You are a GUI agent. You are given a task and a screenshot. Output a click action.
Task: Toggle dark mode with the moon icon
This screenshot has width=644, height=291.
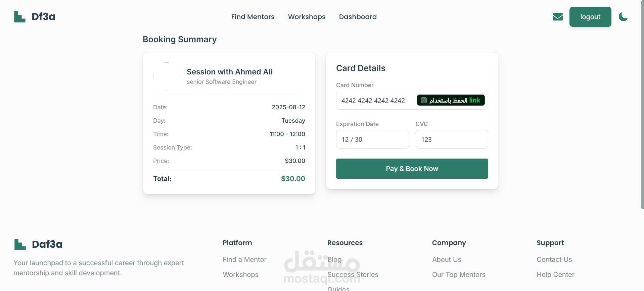pyautogui.click(x=623, y=17)
